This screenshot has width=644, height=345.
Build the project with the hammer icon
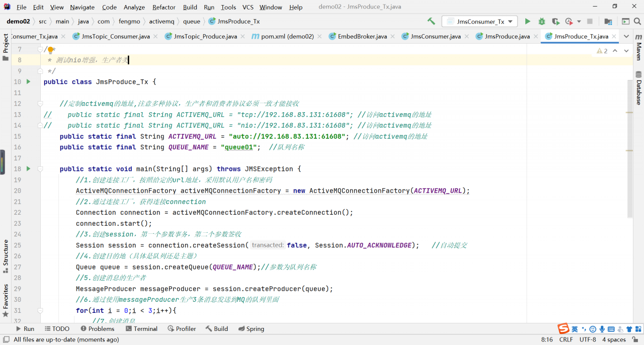tap(431, 22)
